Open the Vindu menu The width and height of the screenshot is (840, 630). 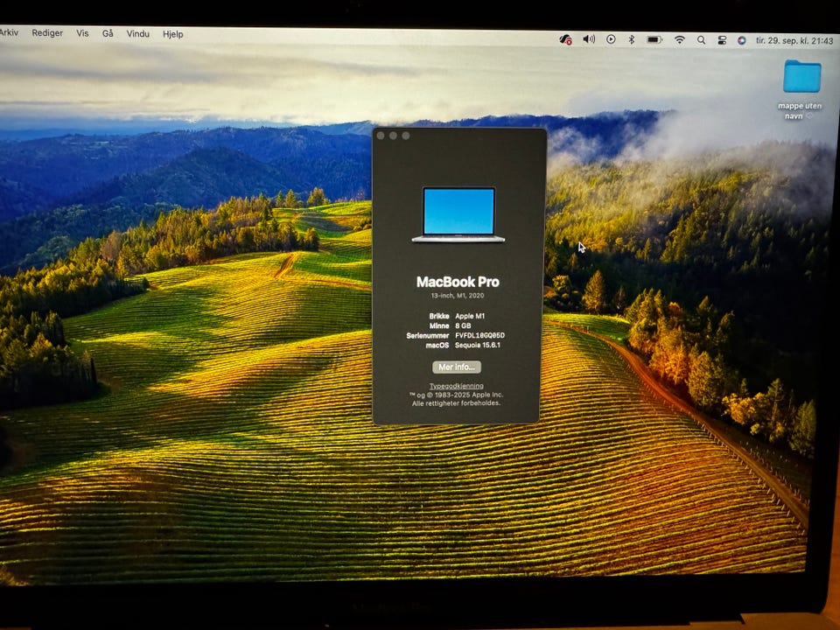137,34
